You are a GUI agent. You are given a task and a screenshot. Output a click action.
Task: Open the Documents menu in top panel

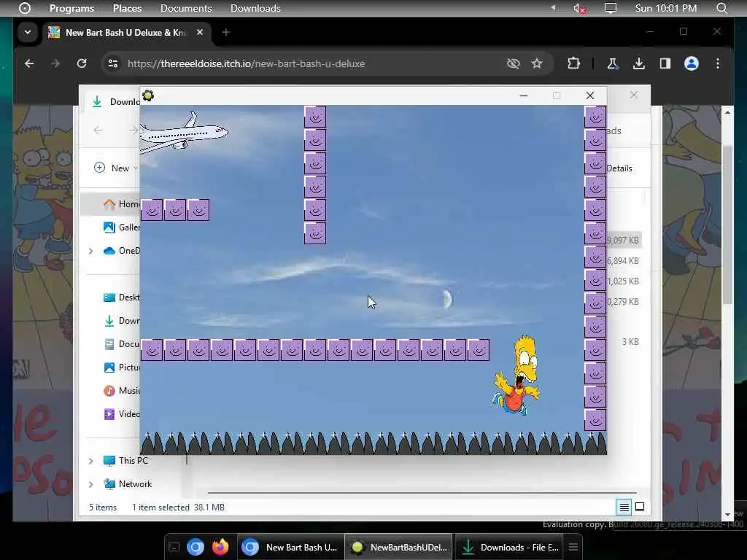(x=186, y=8)
